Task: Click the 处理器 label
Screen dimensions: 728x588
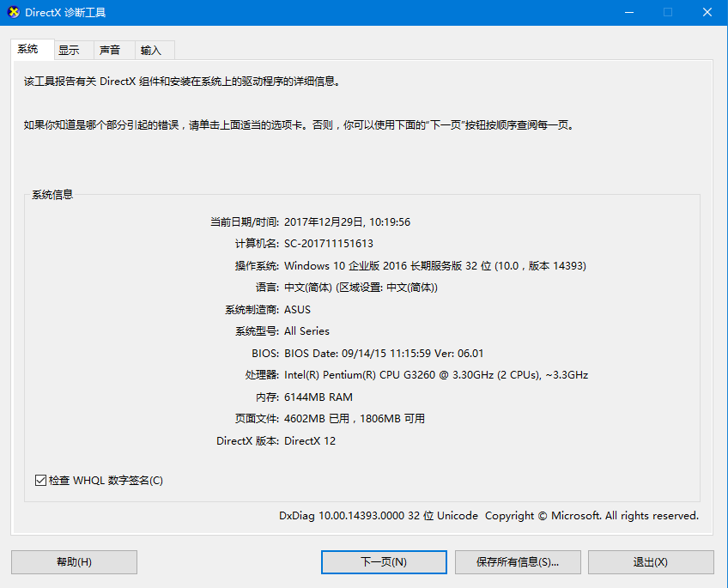Action: 262,375
